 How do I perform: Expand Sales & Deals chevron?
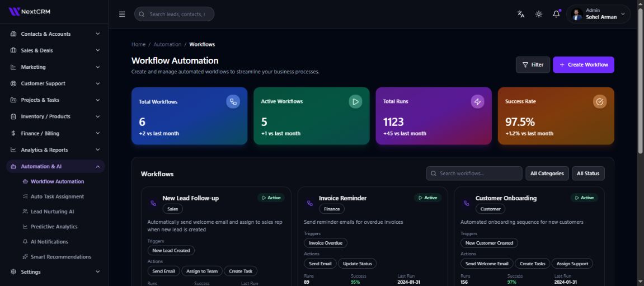[x=98, y=50]
